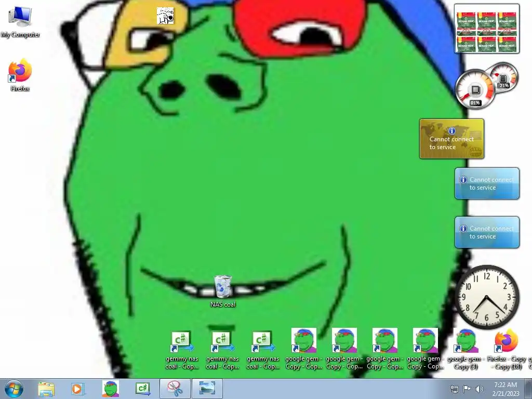Image resolution: width=532 pixels, height=399 pixels.
Task: Open the taskbar date and time
Action: pyautogui.click(x=506, y=389)
